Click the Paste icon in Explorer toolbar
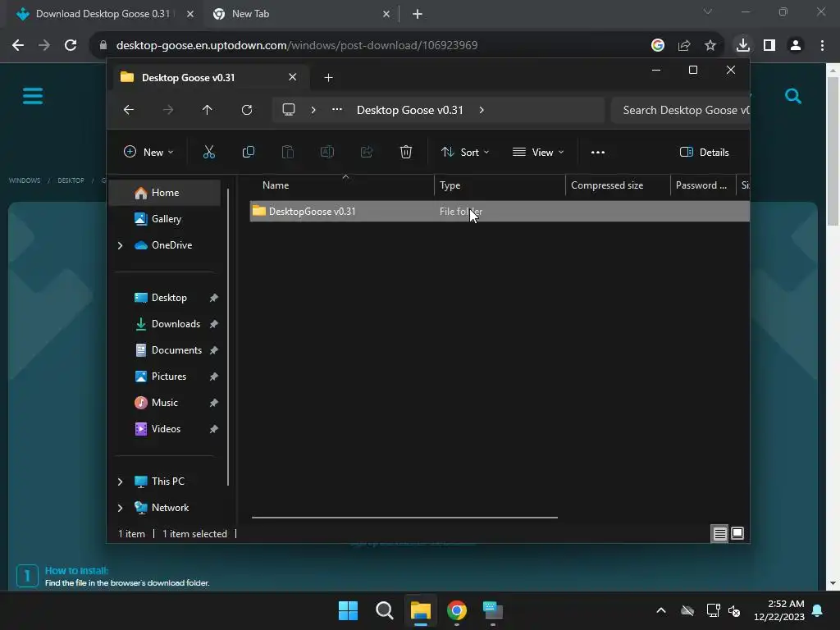The width and height of the screenshot is (840, 630). coord(288,152)
